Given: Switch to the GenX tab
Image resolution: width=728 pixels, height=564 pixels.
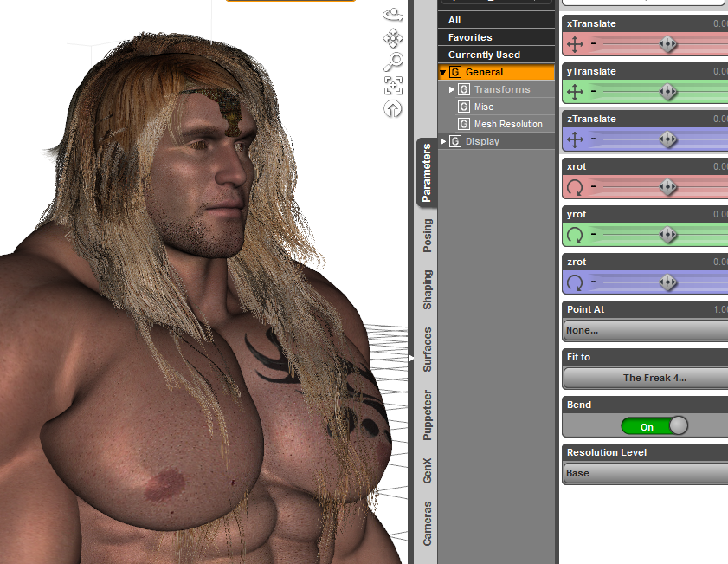Looking at the screenshot, I should click(427, 471).
